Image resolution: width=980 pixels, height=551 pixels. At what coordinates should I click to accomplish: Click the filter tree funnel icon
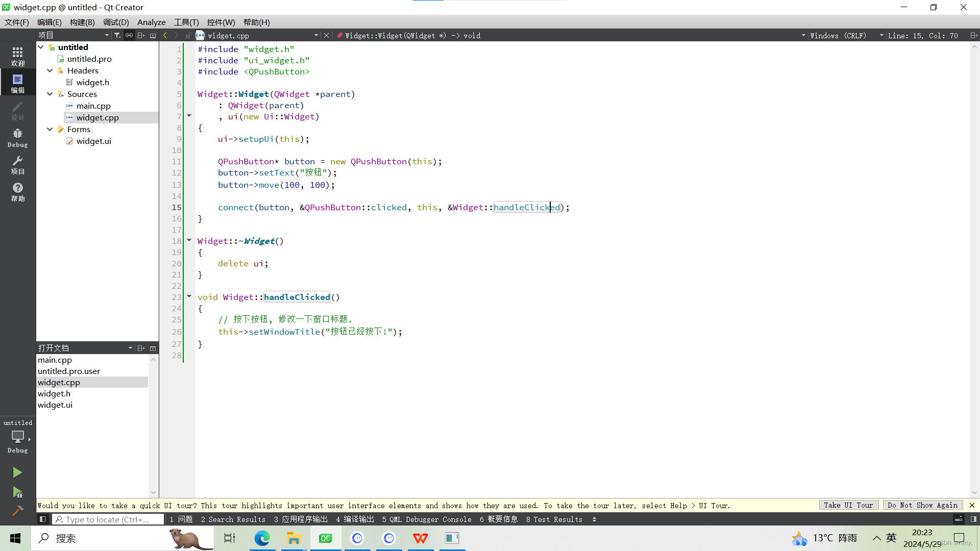click(117, 35)
